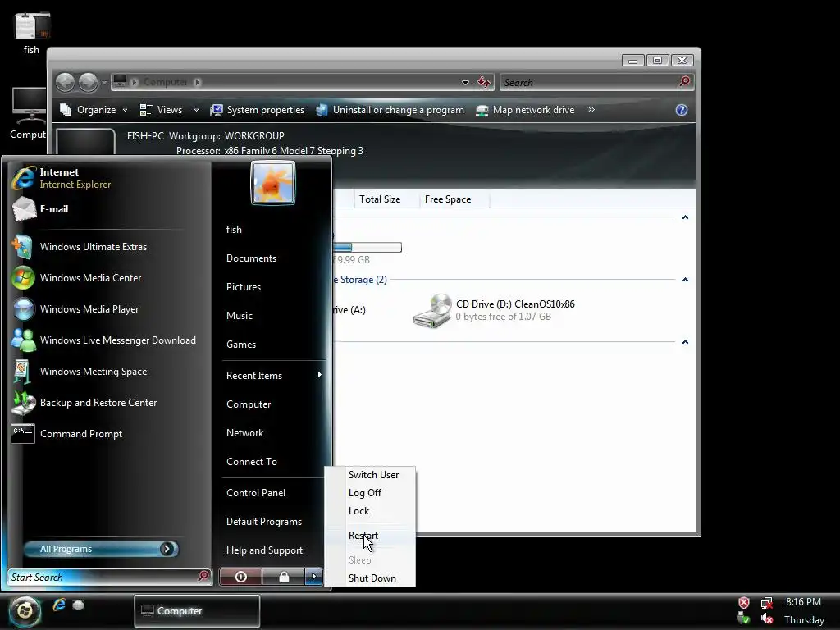Click the Forward button in Computer window
The image size is (840, 630).
pyautogui.click(x=89, y=82)
